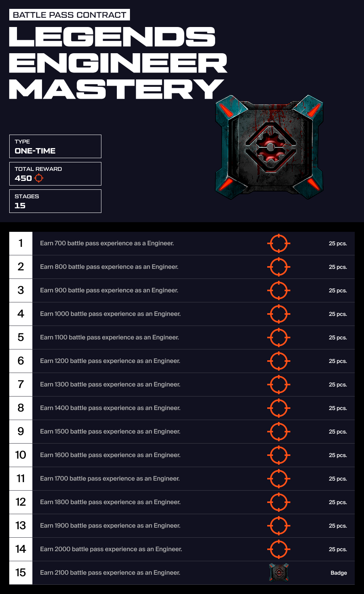Click the Badge reward label in stage 15
Screen dimensions: 364x594
click(339, 573)
